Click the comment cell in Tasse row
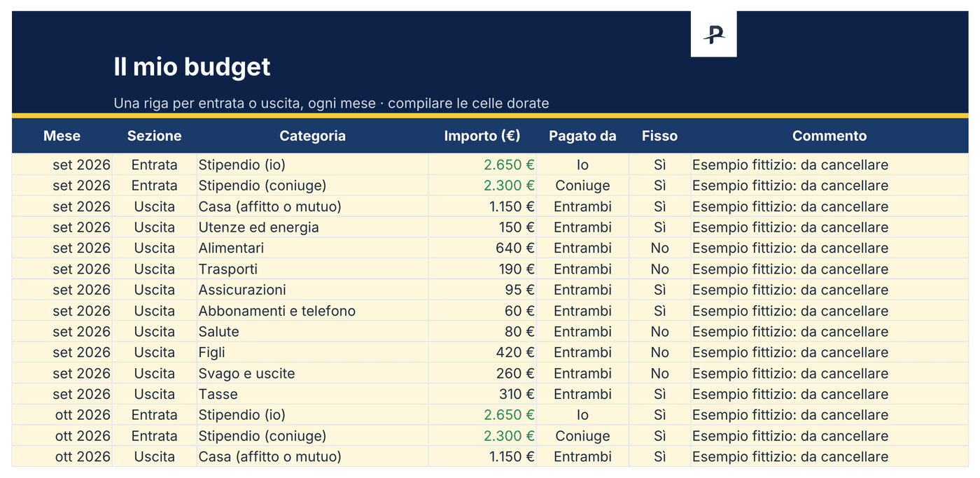This screenshot has width=980, height=478. click(829, 394)
